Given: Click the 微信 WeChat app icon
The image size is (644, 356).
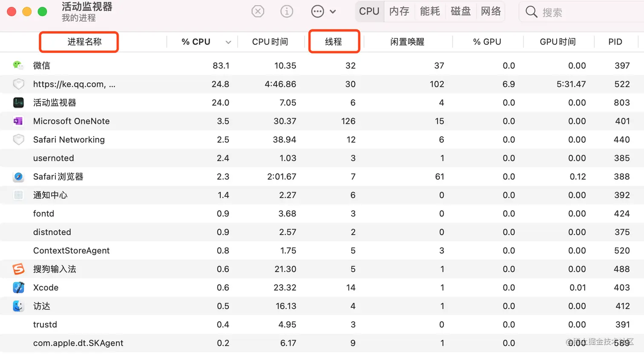Looking at the screenshot, I should (18, 65).
